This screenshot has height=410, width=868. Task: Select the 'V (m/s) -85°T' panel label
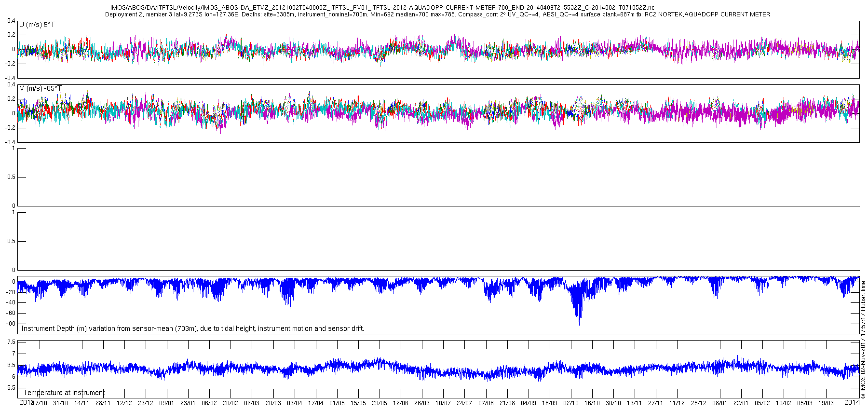click(41, 88)
